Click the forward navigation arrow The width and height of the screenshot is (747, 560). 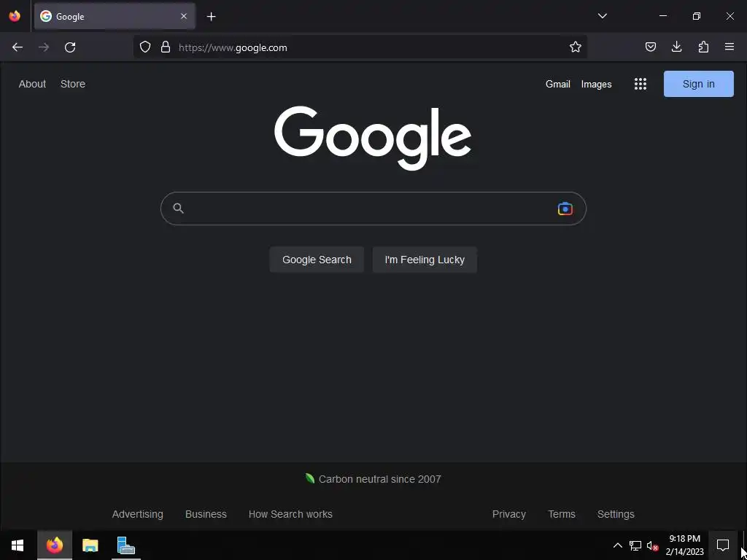[x=44, y=47]
